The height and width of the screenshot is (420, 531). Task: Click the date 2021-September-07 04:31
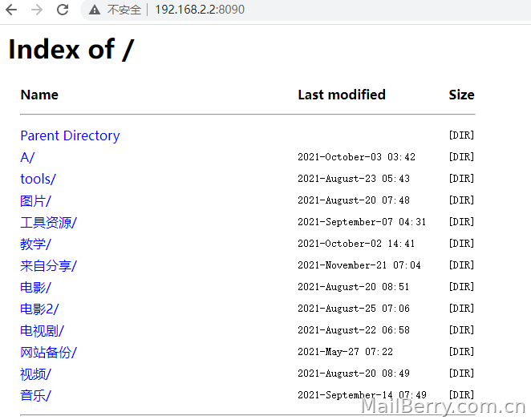click(362, 222)
